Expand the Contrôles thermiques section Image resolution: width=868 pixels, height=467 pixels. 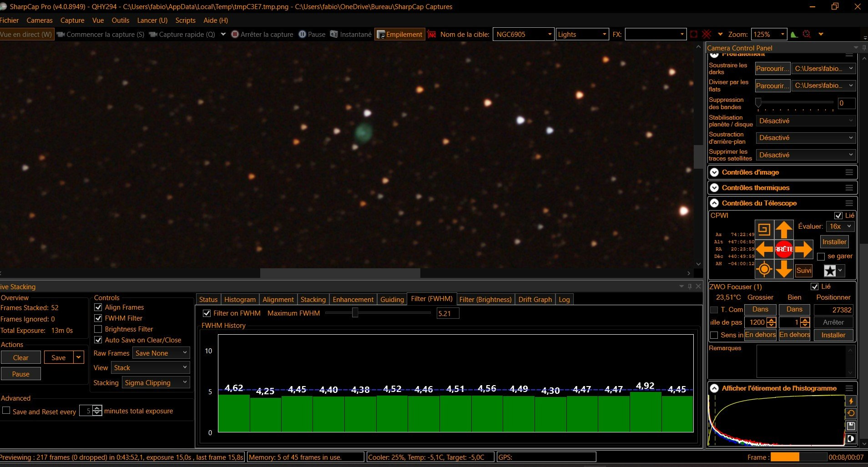pos(714,188)
